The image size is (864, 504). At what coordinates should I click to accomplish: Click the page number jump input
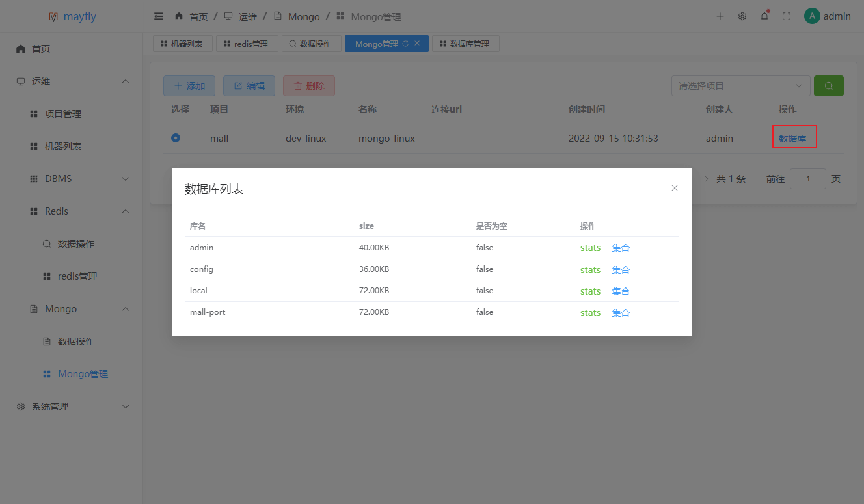click(808, 179)
